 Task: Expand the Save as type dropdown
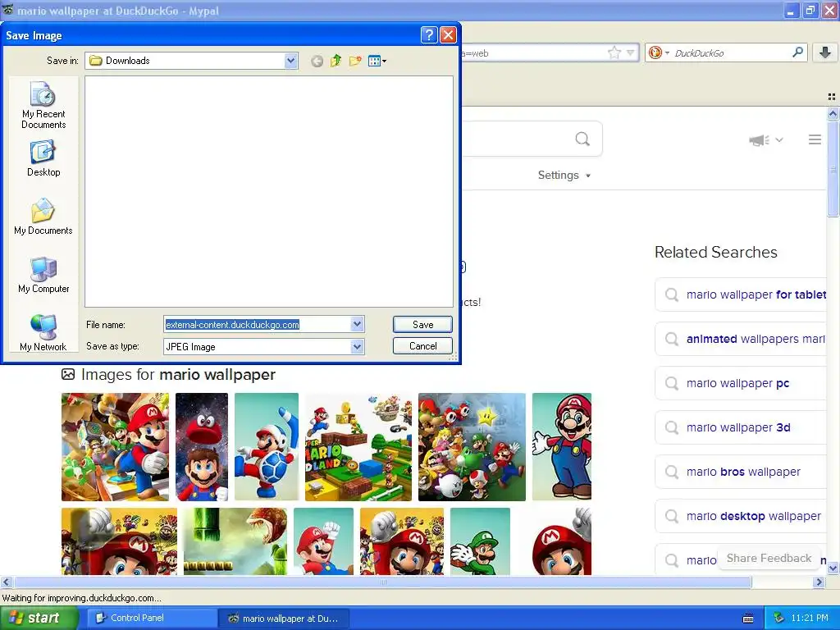coord(358,347)
